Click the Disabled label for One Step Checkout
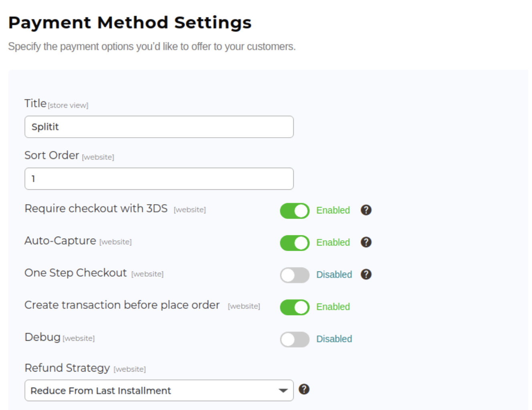532x410 pixels. tap(334, 275)
